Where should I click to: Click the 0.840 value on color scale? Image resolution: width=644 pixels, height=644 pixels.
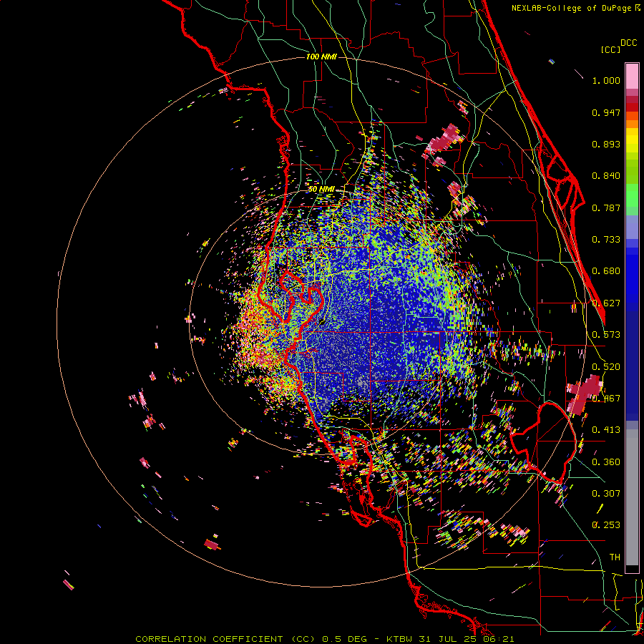[x=606, y=176]
